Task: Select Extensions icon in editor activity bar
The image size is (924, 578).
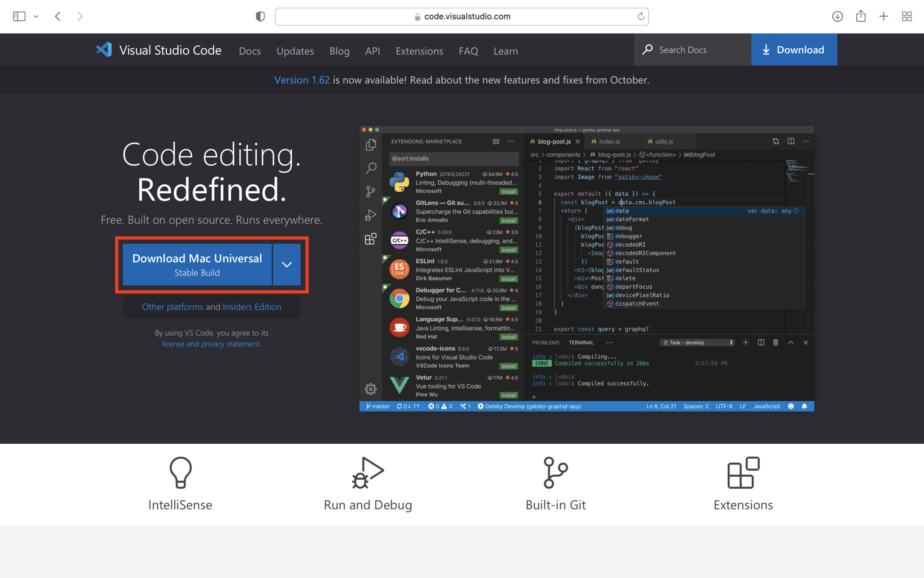Action: click(x=370, y=239)
